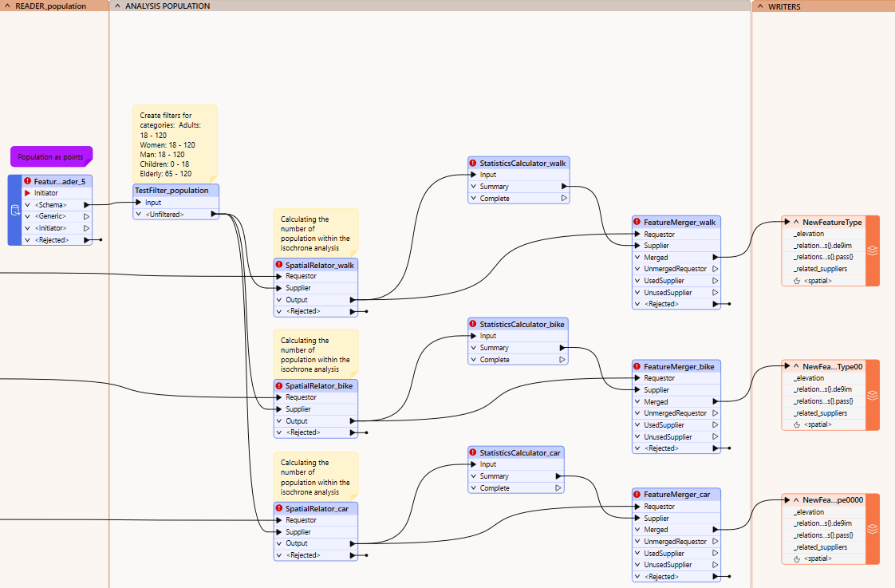
Task: Click the Requestor port label on SpatialRelator_bike
Action: click(301, 397)
